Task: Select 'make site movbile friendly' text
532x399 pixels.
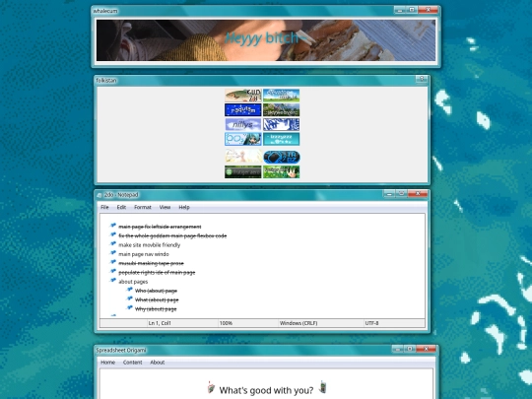Action: click(150, 245)
